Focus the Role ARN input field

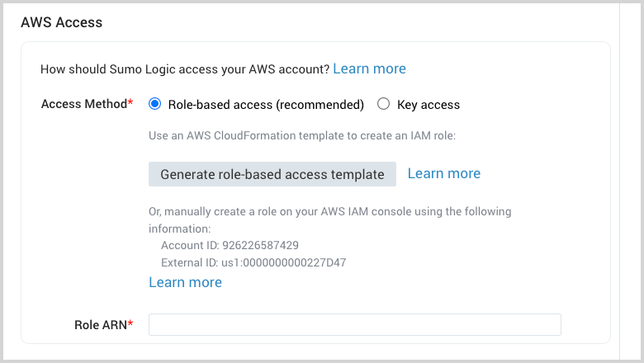(354, 324)
